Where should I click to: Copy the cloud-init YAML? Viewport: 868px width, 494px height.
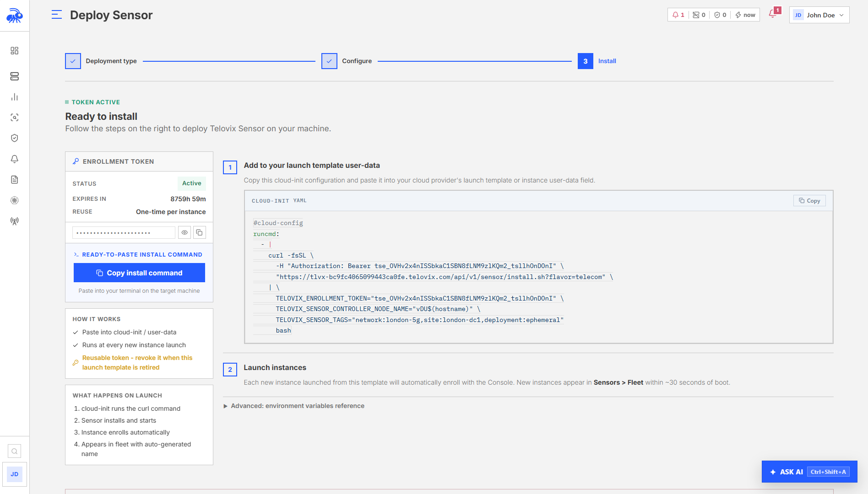coord(809,201)
